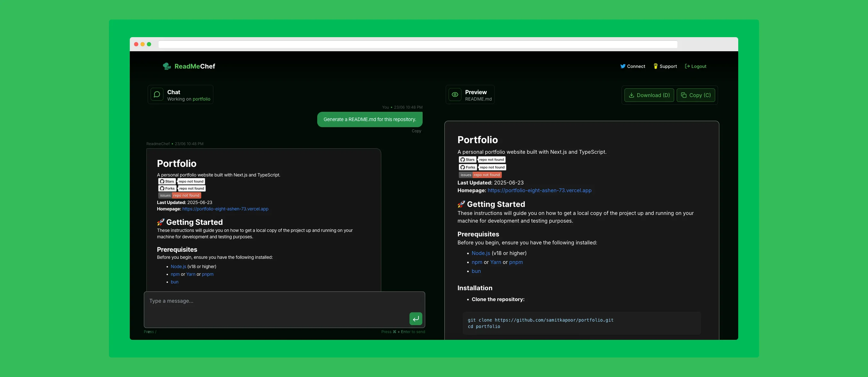Open homepage vercel link in preview pane
The width and height of the screenshot is (868, 377).
click(x=539, y=190)
